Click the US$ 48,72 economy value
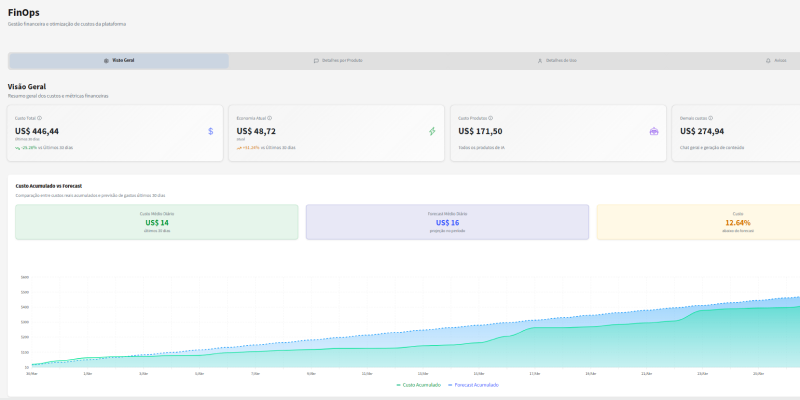This screenshot has width=800, height=400. click(256, 132)
